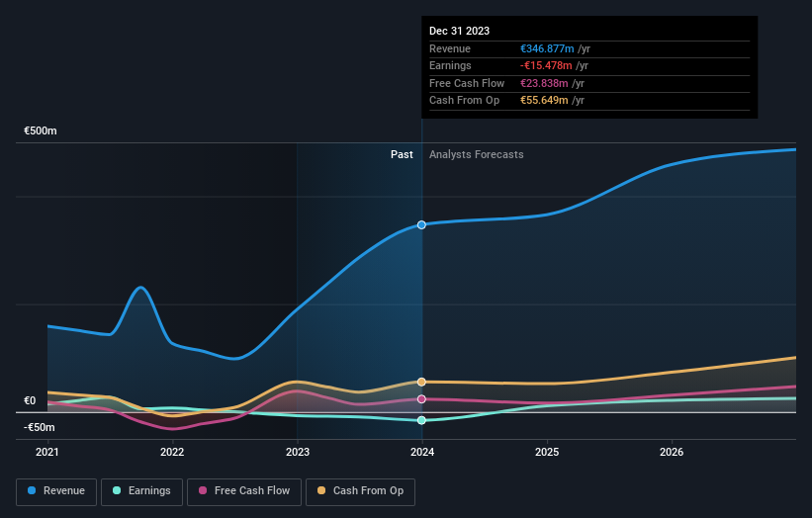Click the blue Revenue data point at 2024
The image size is (812, 518).
[421, 224]
